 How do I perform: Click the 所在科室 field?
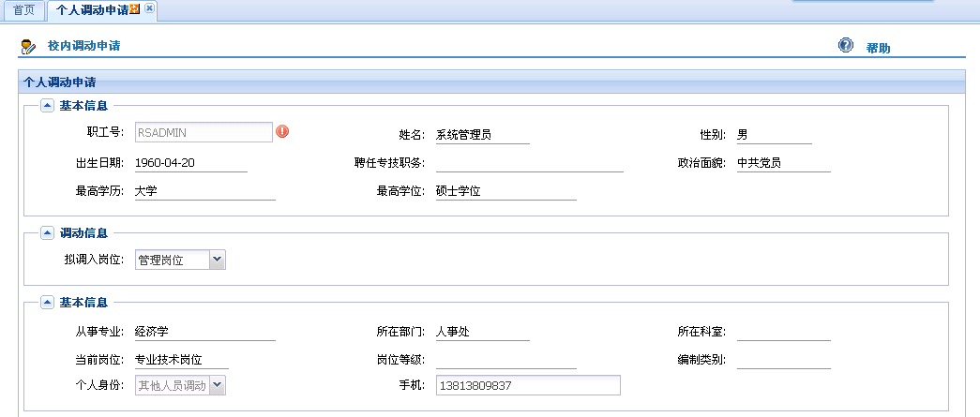pos(783,332)
